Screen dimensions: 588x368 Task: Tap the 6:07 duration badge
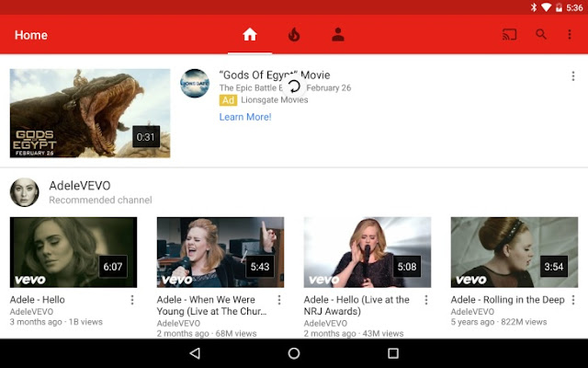tap(113, 267)
